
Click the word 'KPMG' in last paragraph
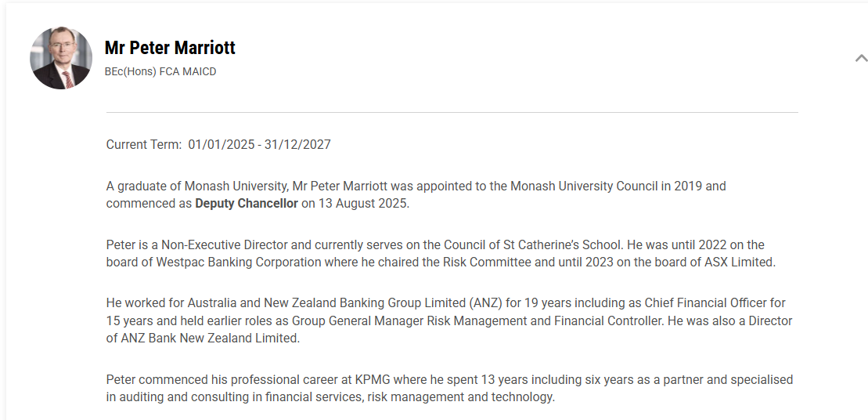pos(373,379)
